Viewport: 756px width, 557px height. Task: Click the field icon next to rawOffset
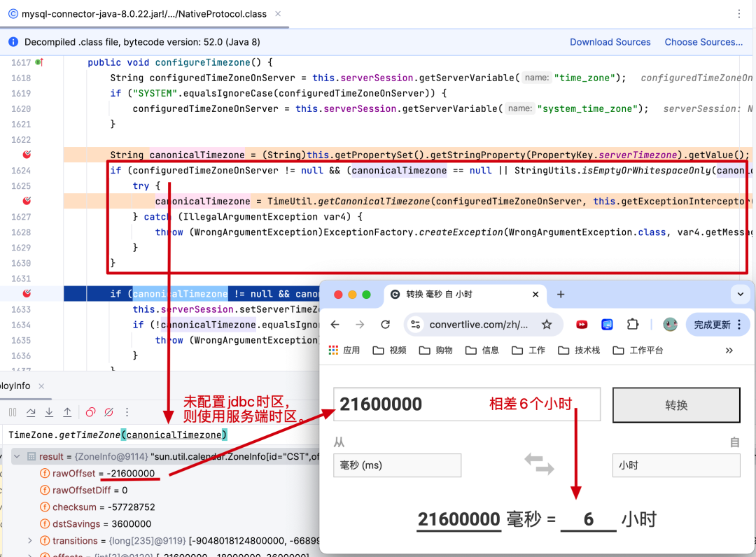[44, 473]
